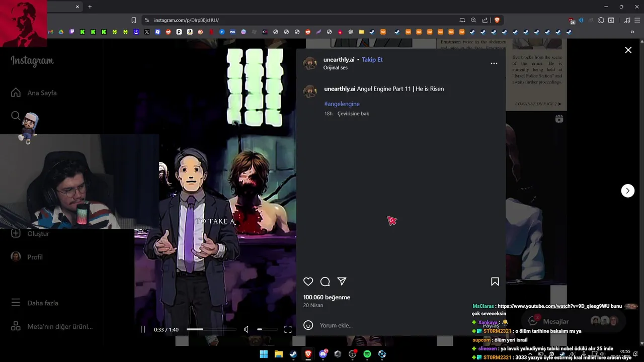Open the bookmarks folder icon

click(361, 32)
